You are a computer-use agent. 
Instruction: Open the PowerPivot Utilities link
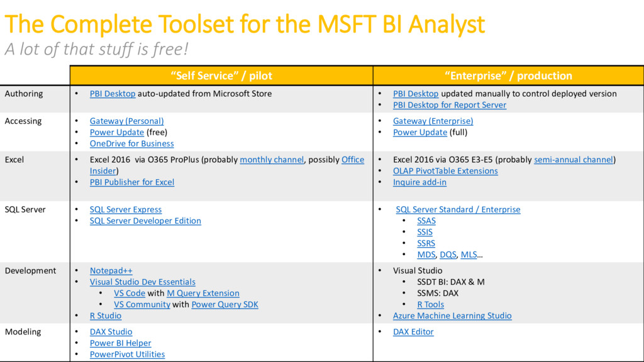click(127, 354)
